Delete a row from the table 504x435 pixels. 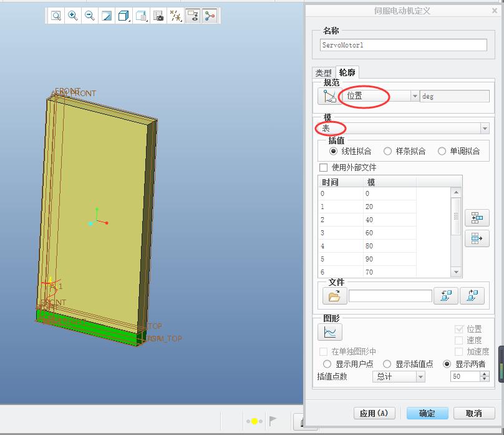(477, 238)
